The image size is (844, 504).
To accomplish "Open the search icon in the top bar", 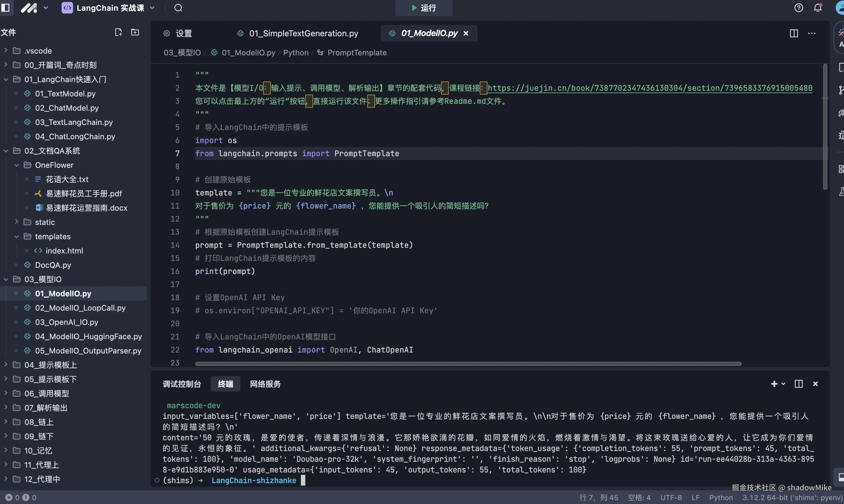I will (x=178, y=8).
